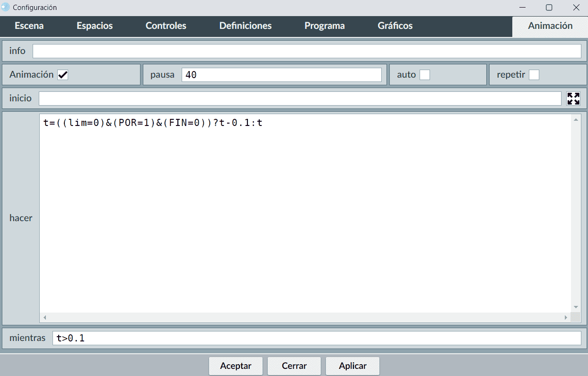Click the hacer scrollbar up arrow
The image size is (588, 376).
pyautogui.click(x=576, y=120)
